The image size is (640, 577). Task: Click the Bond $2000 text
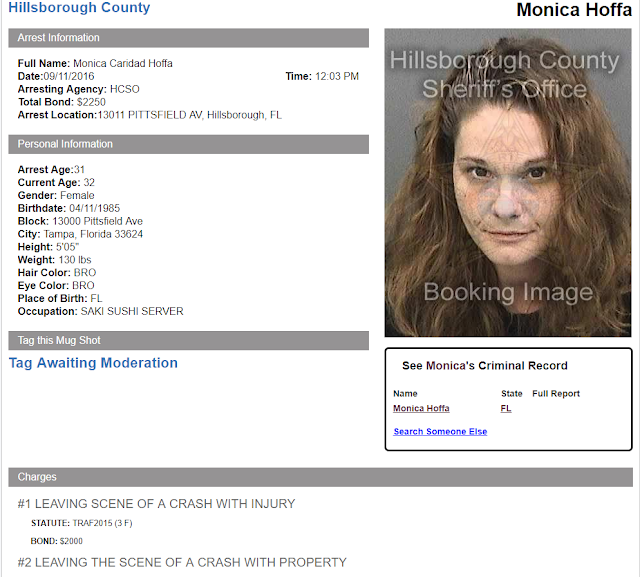[x=56, y=541]
